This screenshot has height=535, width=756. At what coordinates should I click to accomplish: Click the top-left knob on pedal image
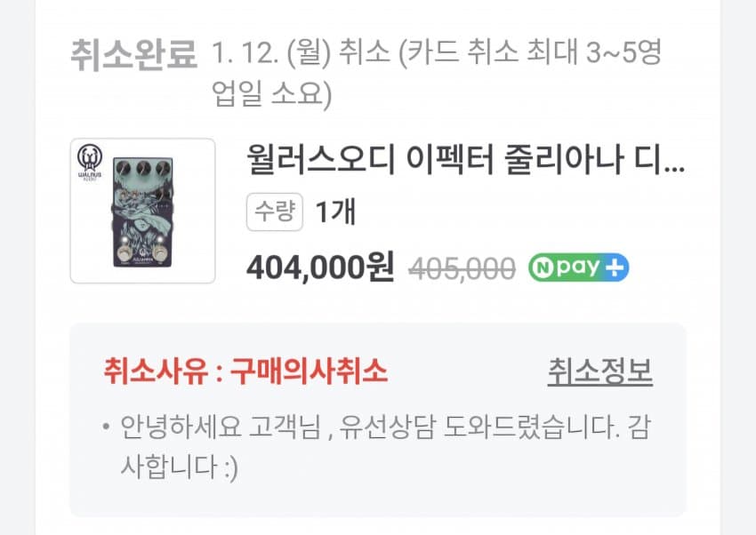[x=124, y=168]
